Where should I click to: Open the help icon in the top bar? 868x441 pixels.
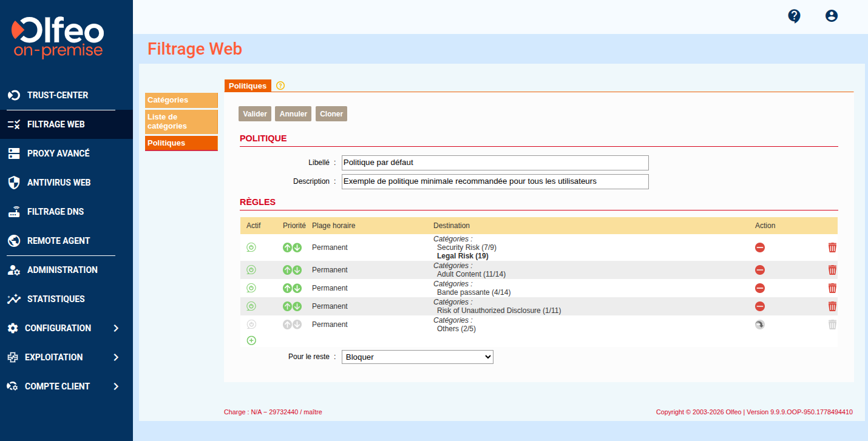point(794,16)
